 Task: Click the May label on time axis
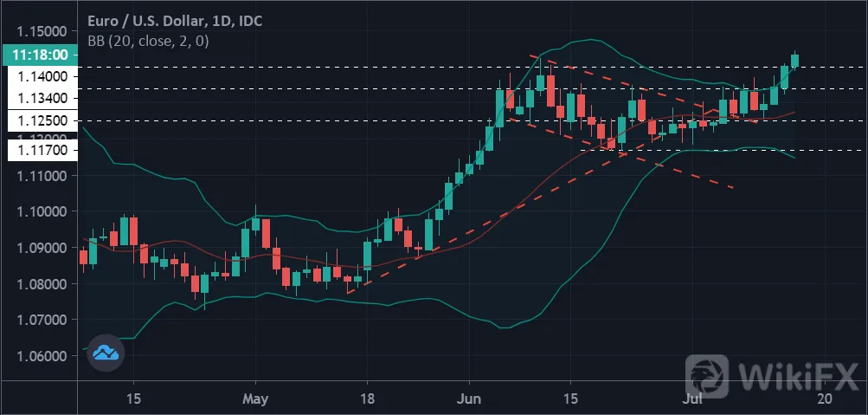click(x=256, y=399)
